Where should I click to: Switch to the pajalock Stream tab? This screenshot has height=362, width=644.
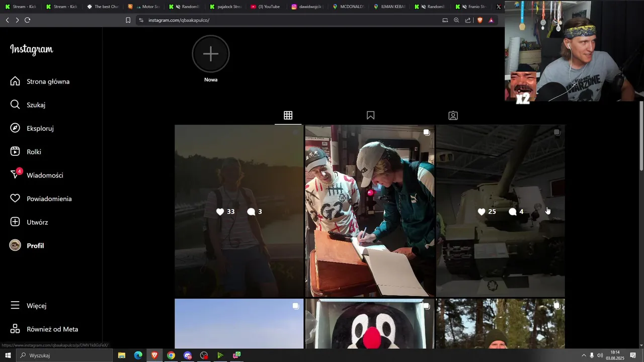226,7
